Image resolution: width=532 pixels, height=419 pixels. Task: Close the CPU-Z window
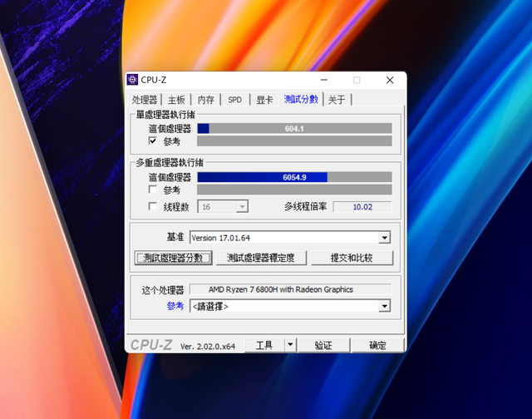pos(390,80)
